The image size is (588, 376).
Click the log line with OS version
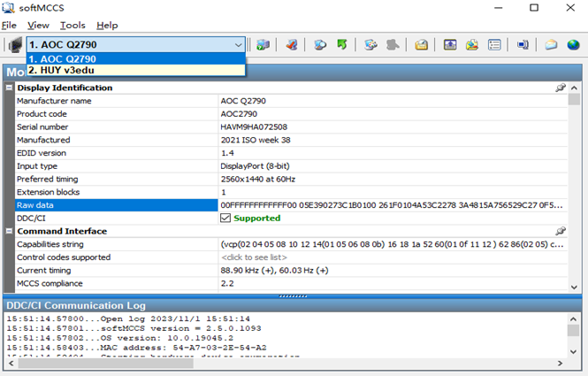tap(120, 338)
